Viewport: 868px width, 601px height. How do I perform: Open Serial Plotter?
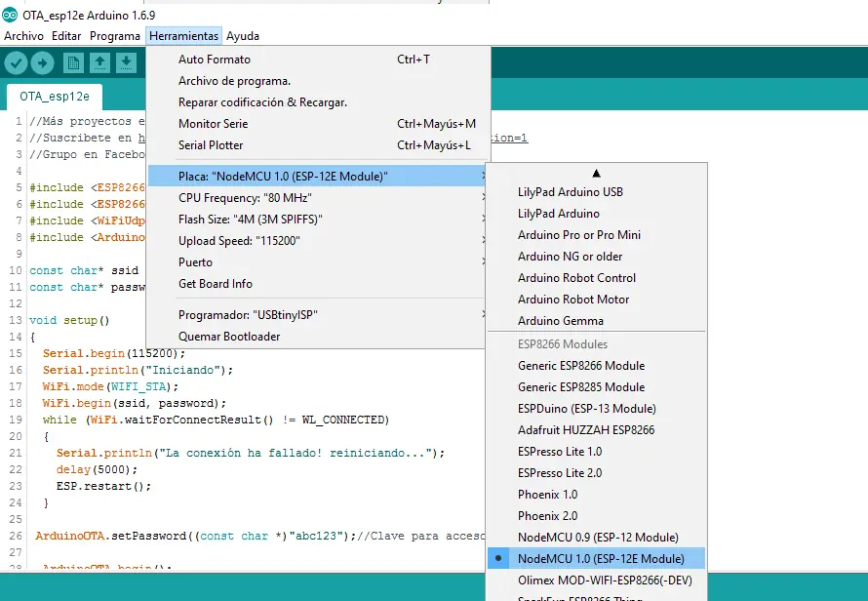click(x=316, y=145)
